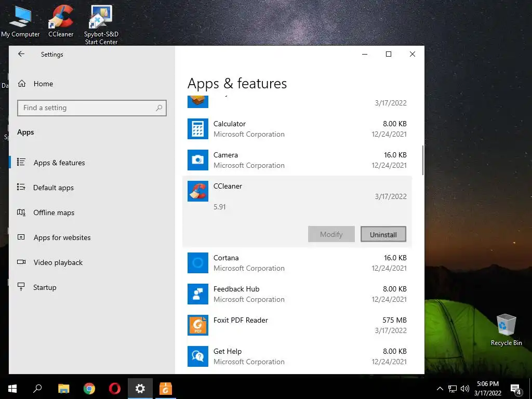Uninstall CCleaner via Uninstall button

click(383, 234)
